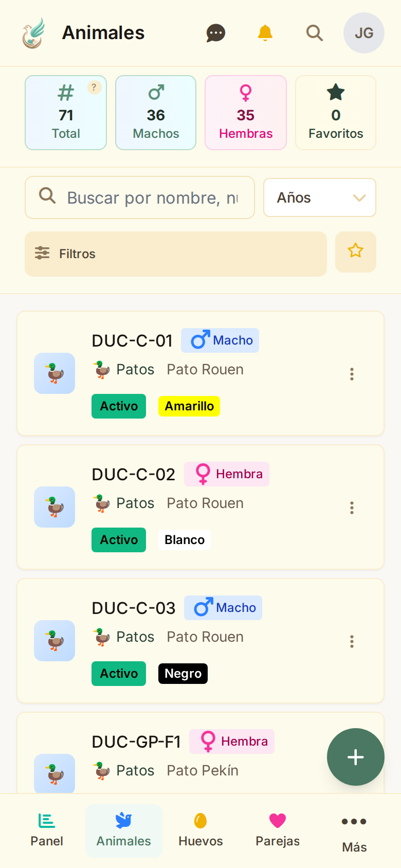Expand the Filtros panel
The width and height of the screenshot is (401, 868).
(x=175, y=254)
